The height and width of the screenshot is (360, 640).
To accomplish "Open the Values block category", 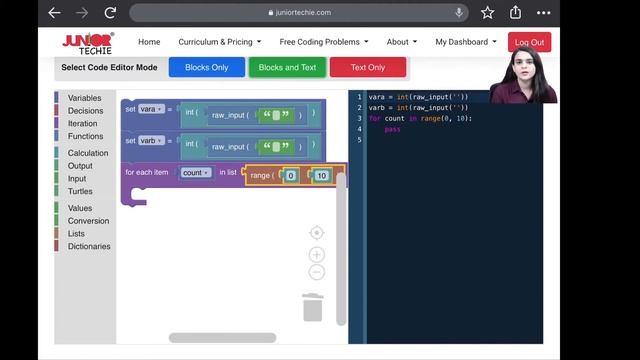I will coord(80,208).
